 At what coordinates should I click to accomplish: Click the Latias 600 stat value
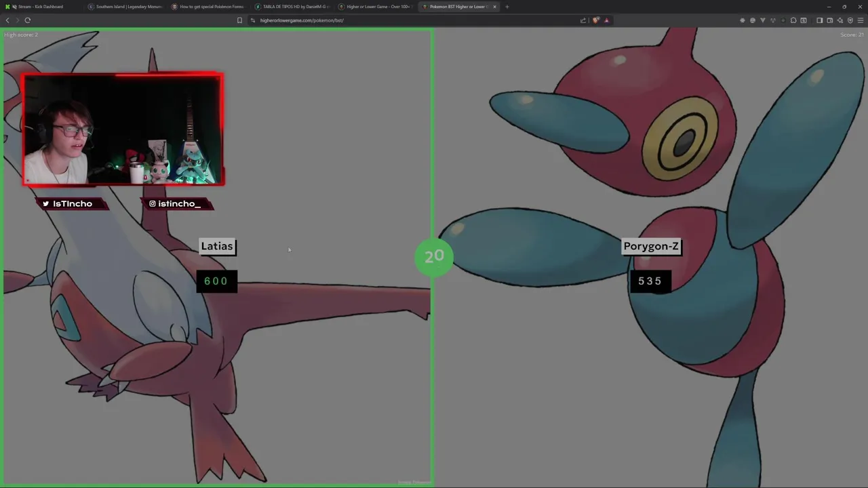pyautogui.click(x=216, y=281)
